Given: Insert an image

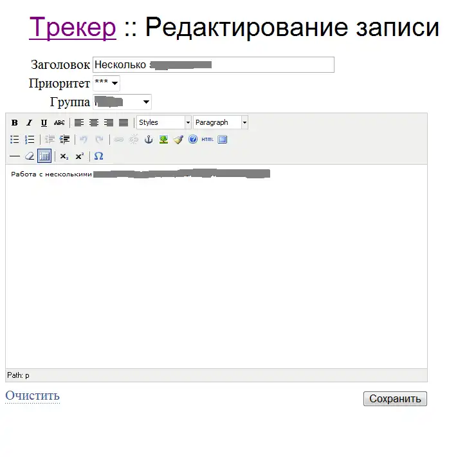Looking at the screenshot, I should (x=163, y=140).
